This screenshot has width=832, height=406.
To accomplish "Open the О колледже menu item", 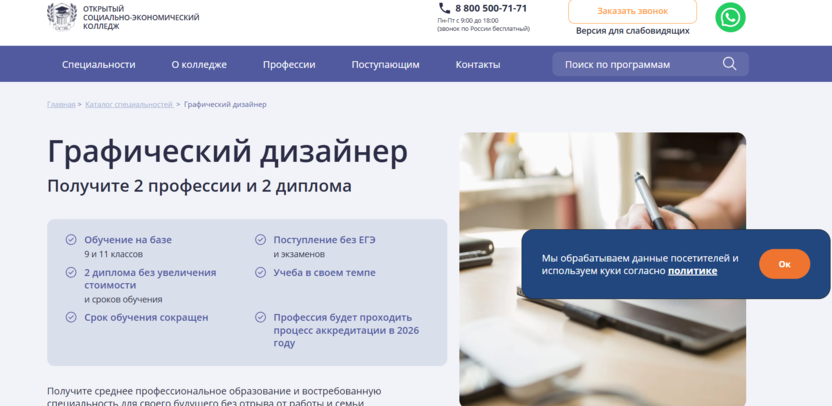I will pyautogui.click(x=199, y=65).
